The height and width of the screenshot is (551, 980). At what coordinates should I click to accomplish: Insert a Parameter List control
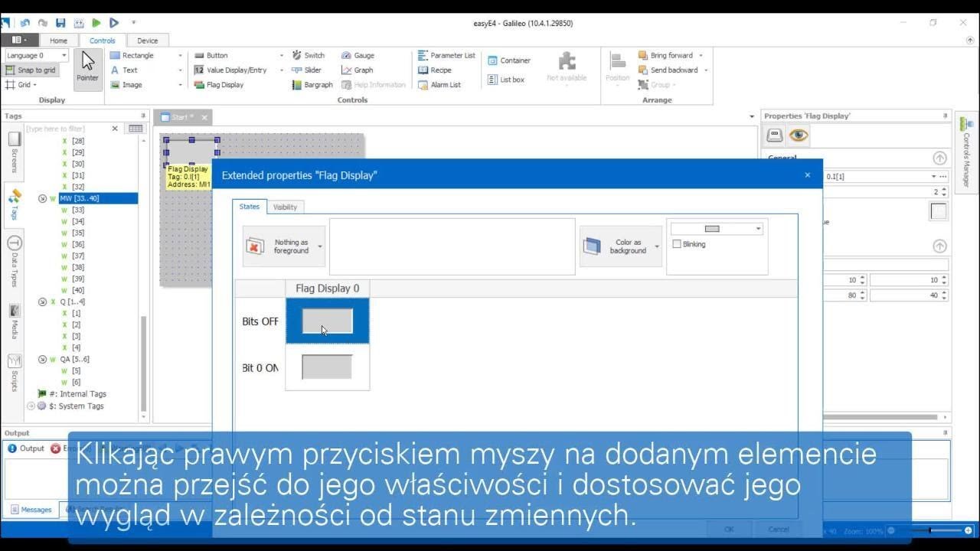[446, 55]
